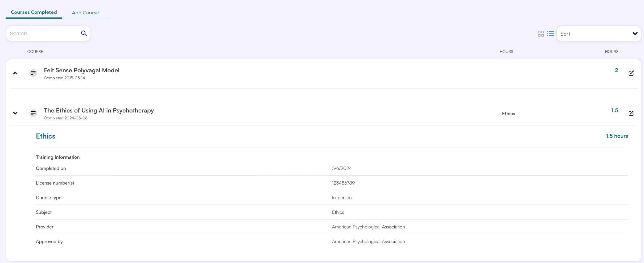This screenshot has width=644, height=263.
Task: Switch to grid view layout
Action: click(x=541, y=34)
